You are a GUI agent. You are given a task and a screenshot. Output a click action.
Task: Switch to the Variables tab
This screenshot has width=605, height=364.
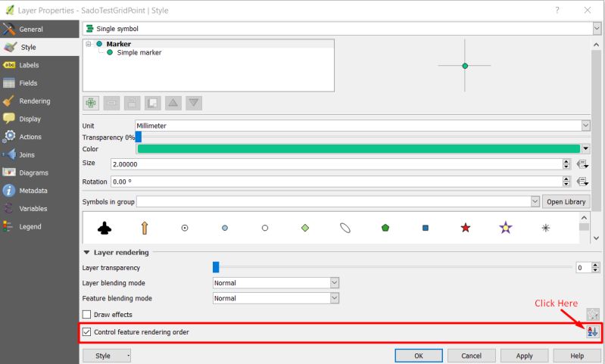click(x=39, y=208)
